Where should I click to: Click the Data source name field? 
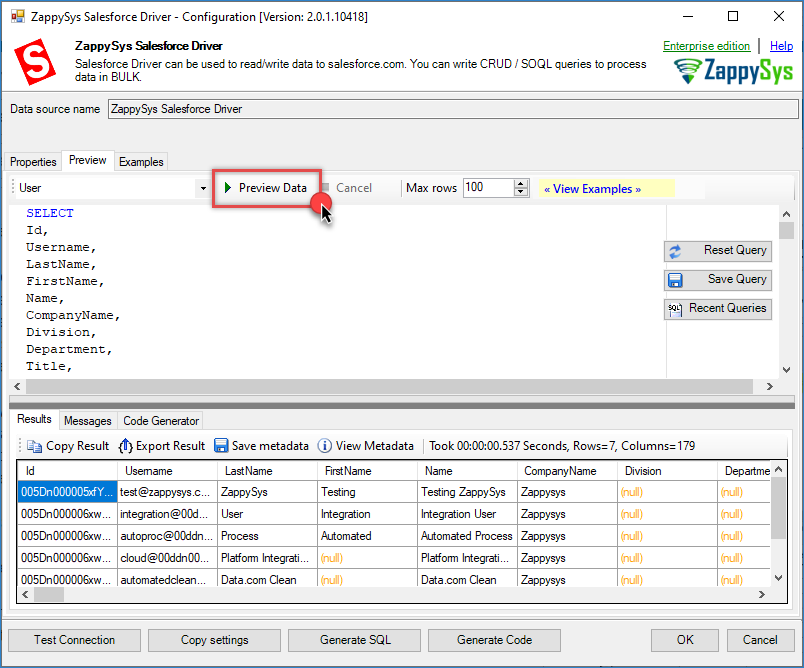[x=453, y=109]
